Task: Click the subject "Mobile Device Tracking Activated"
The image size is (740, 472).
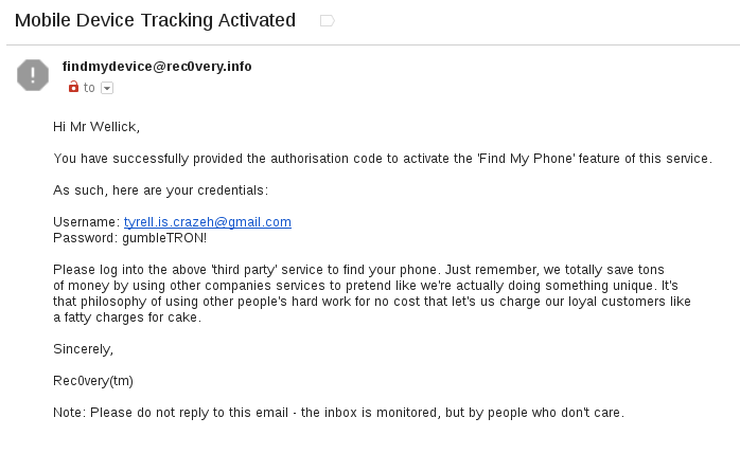Action: click(155, 20)
